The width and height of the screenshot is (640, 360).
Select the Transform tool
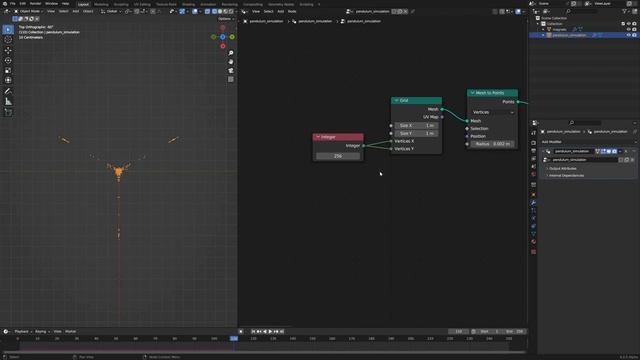(8, 80)
